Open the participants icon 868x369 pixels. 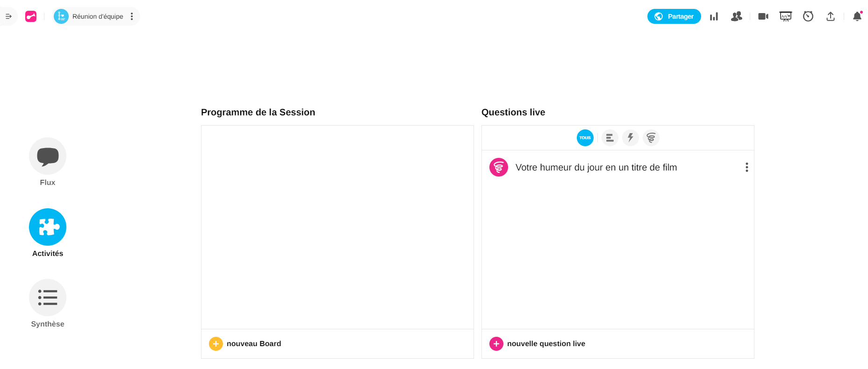736,16
